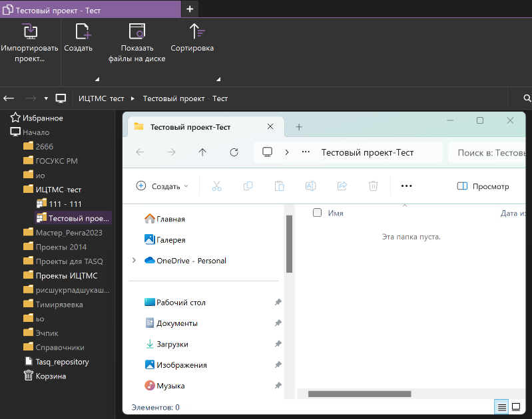Image resolution: width=532 pixels, height=419 pixels.
Task: Expand the Создать ribbon group launcher
Action: (x=97, y=79)
